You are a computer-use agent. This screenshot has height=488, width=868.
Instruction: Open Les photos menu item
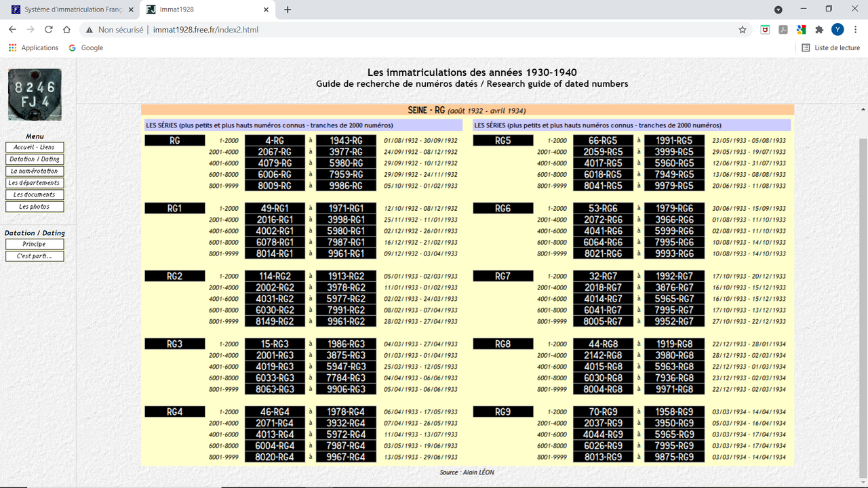coord(35,207)
